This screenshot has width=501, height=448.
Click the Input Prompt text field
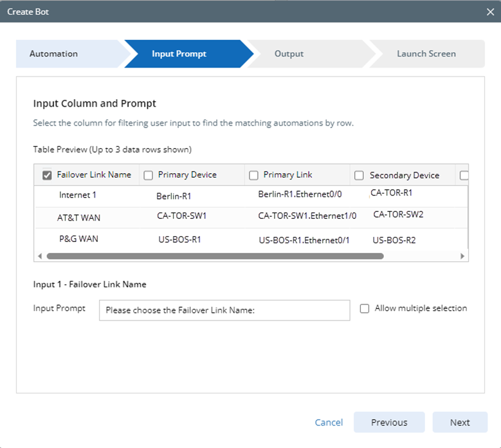point(224,310)
